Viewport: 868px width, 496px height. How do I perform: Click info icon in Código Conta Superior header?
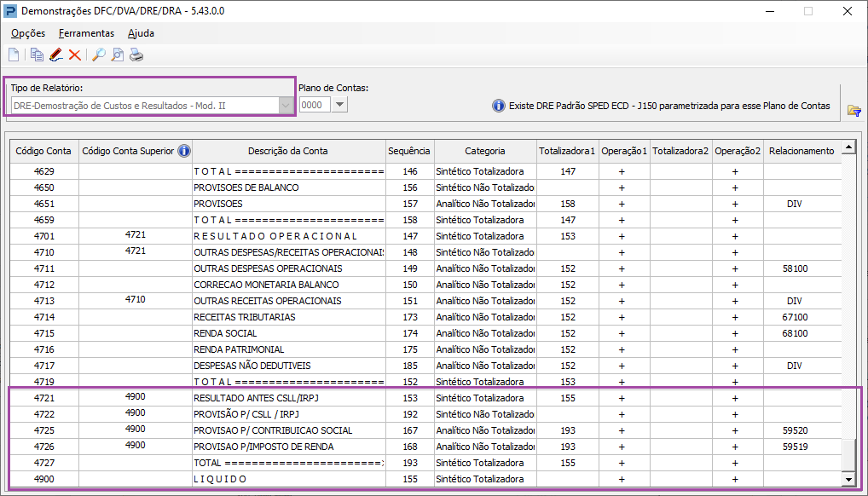(x=183, y=151)
